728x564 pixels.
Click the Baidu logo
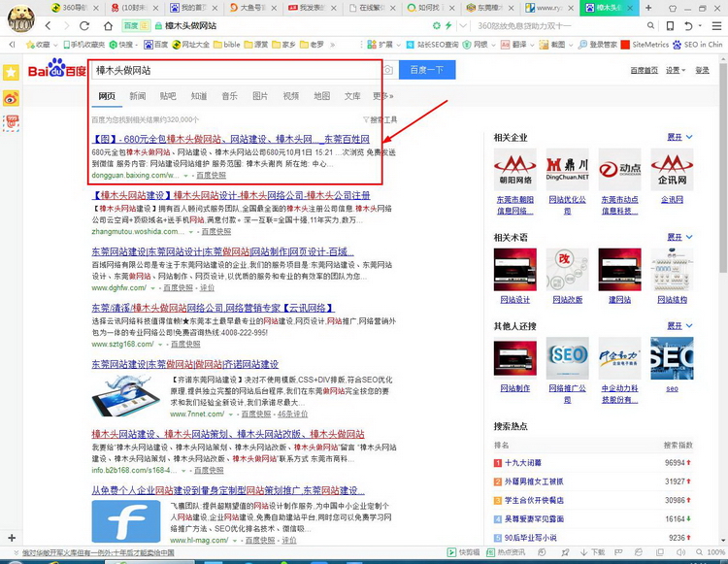pyautogui.click(x=56, y=69)
